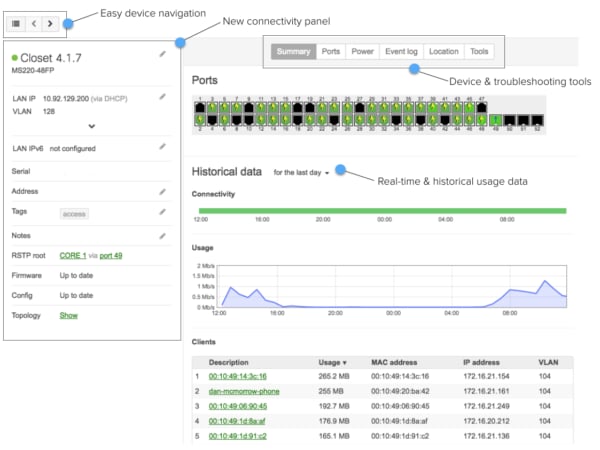Select switch port 48 icon
Screen dimensions: 600x450
pos(482,120)
